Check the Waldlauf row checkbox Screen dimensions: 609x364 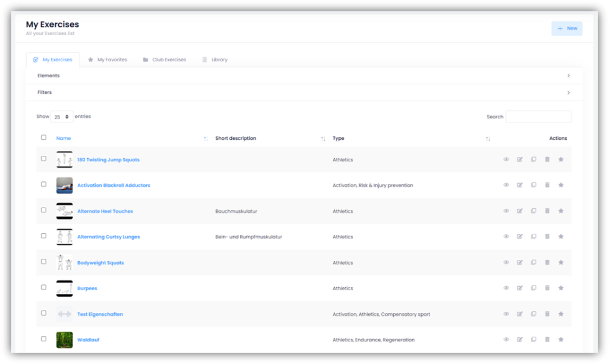(x=43, y=339)
